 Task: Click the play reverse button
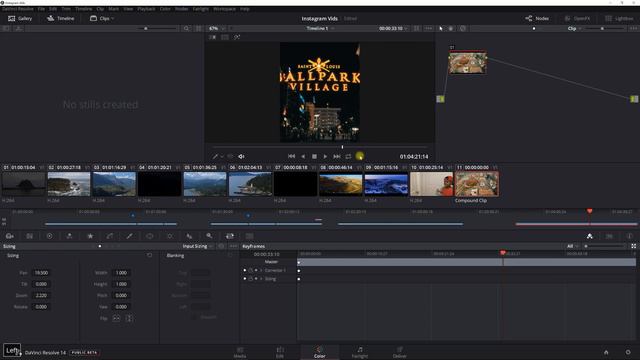pyautogui.click(x=303, y=156)
